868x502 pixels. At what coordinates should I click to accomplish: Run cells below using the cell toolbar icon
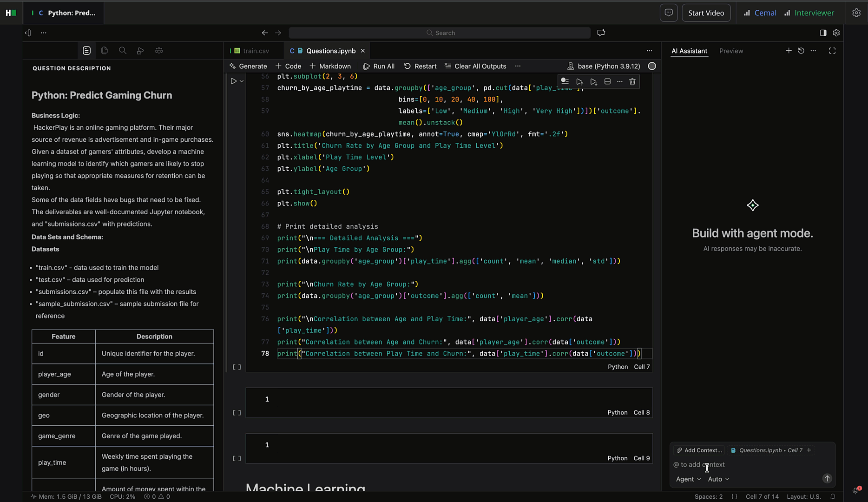pyautogui.click(x=593, y=81)
